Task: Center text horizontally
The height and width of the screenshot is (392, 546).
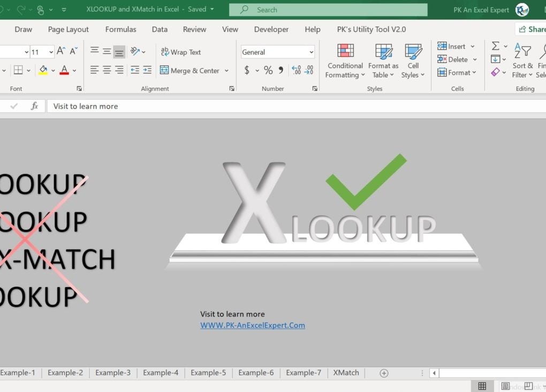Action: click(x=107, y=70)
